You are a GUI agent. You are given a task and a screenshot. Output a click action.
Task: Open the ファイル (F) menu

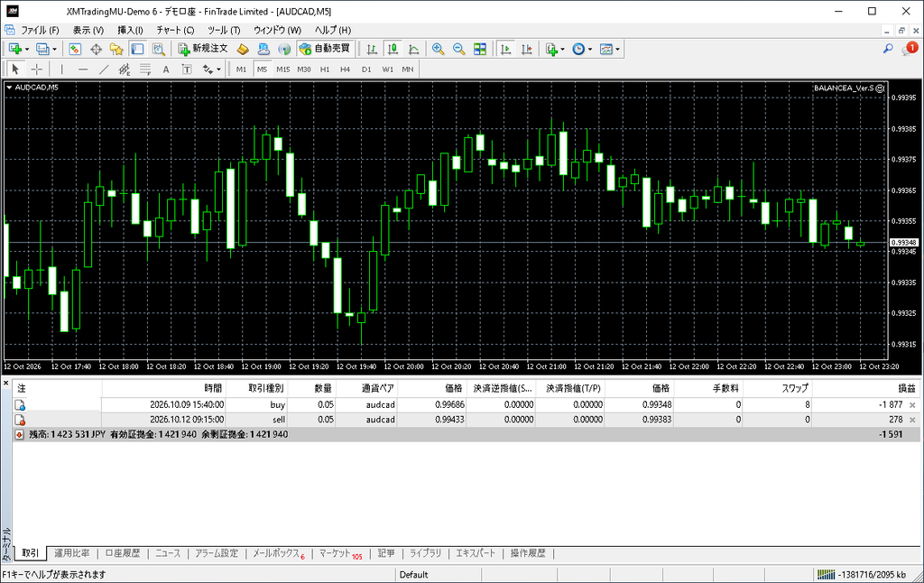point(40,30)
